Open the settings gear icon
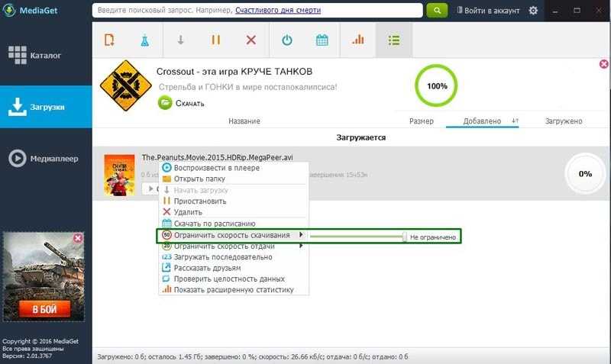The width and height of the screenshot is (611, 364). click(x=533, y=11)
